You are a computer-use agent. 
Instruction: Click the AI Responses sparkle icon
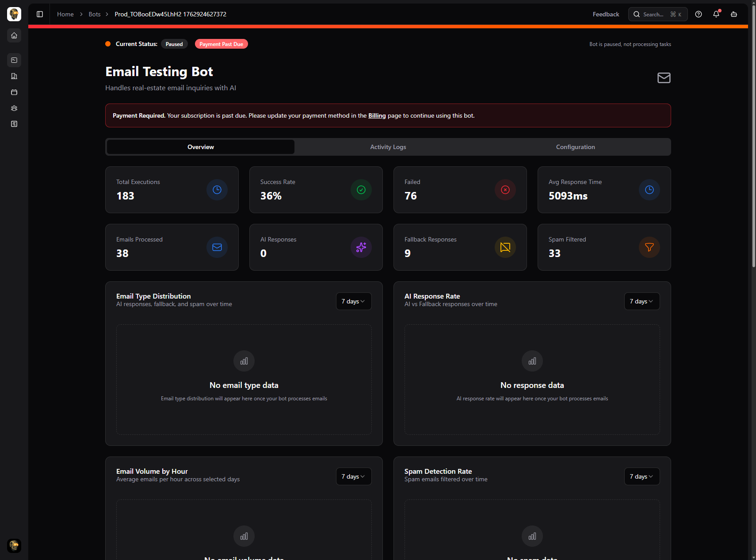click(x=361, y=247)
